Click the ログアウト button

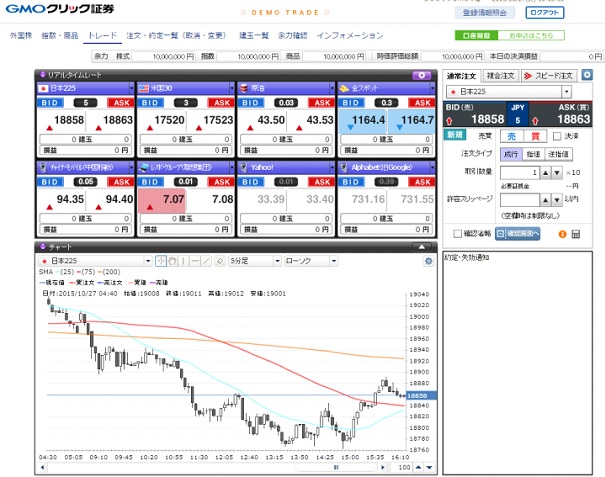tap(544, 12)
